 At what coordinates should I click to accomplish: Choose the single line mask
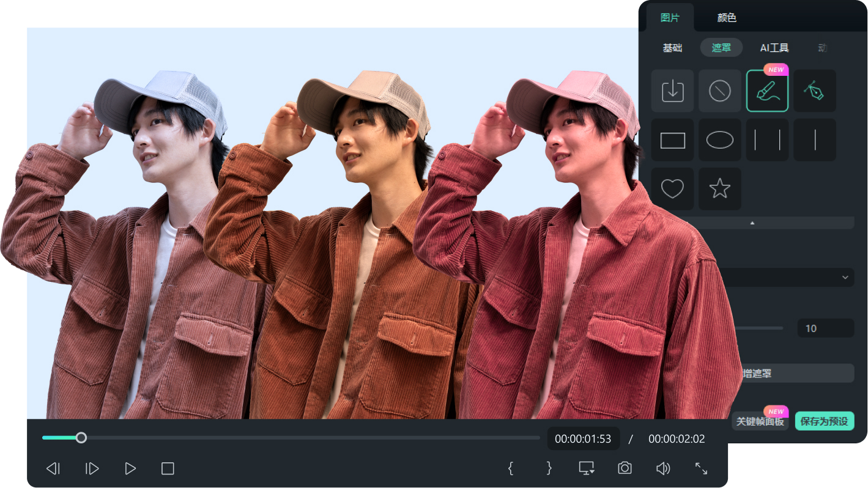tap(814, 140)
